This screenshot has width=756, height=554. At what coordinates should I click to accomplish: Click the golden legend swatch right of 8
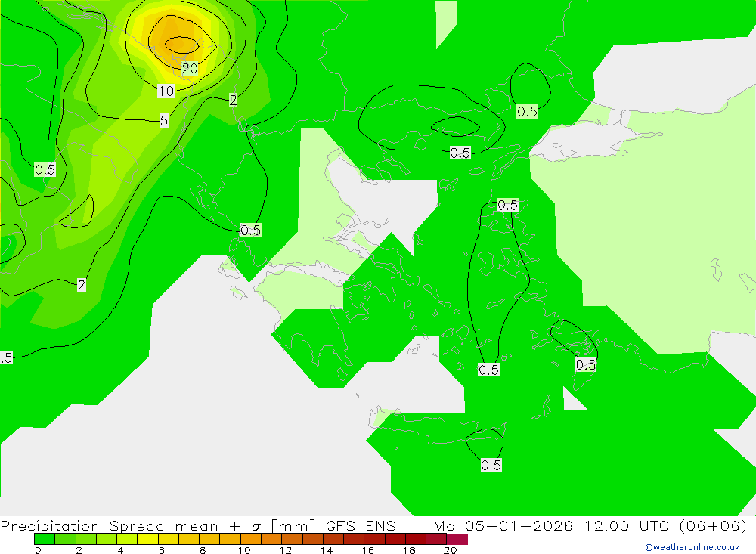(209, 539)
